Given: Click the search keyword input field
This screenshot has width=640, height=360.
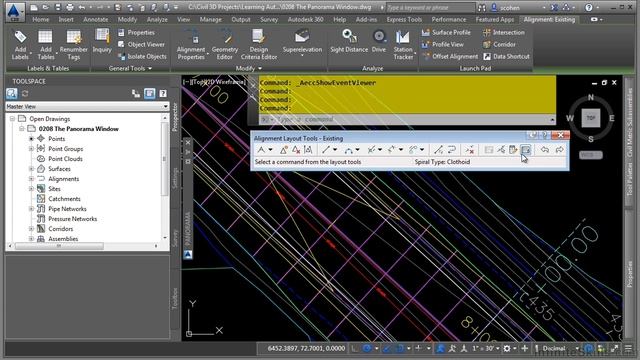Looking at the screenshot, I should coord(430,8).
